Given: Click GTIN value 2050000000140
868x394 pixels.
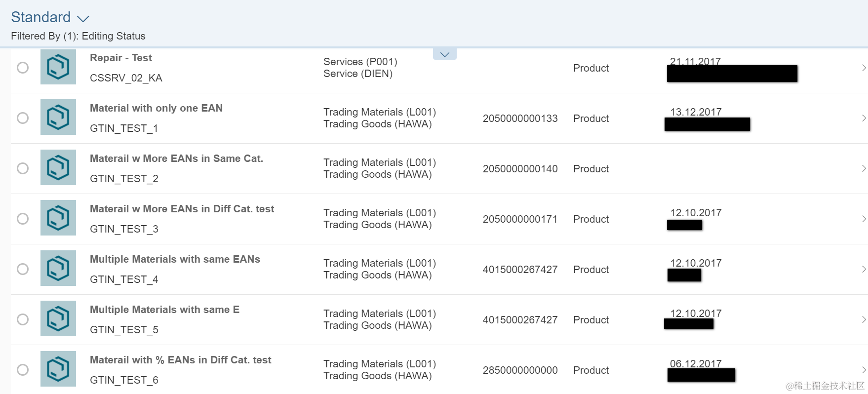Looking at the screenshot, I should pos(520,169).
